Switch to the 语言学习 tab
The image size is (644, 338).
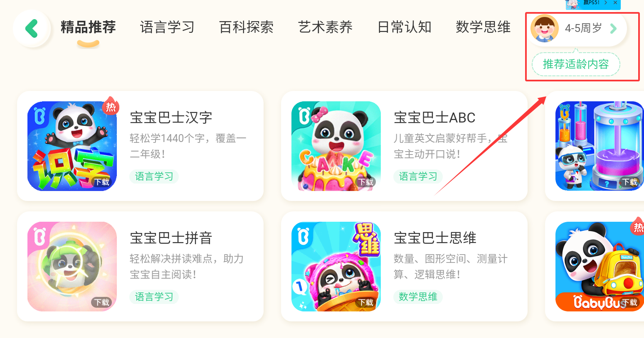click(167, 27)
